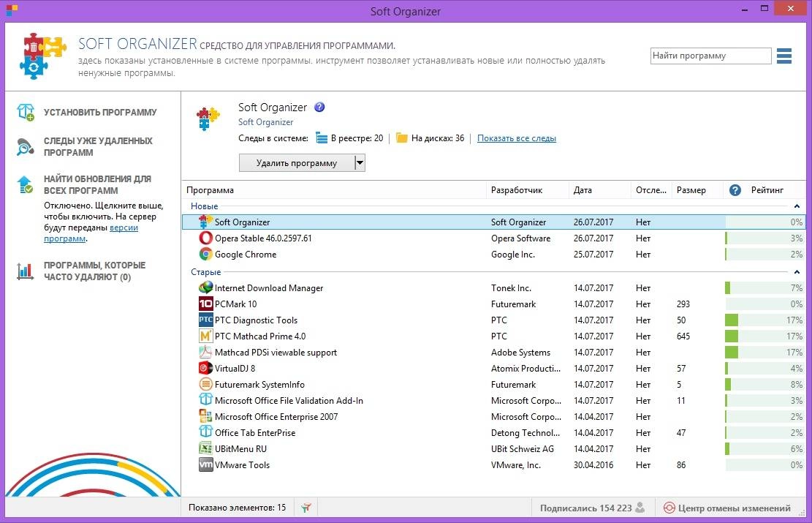
Task: Open the hamburger menu icon
Action: (784, 56)
